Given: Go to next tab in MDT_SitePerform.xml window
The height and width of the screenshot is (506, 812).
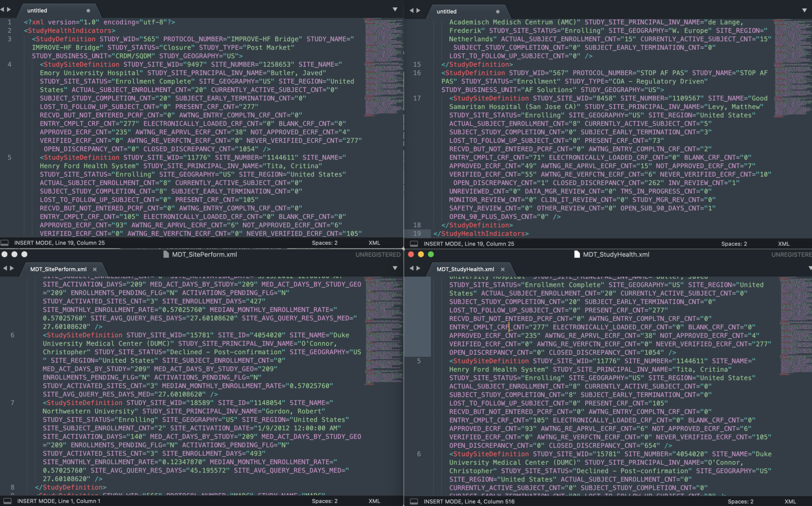Looking at the screenshot, I should tap(12, 268).
